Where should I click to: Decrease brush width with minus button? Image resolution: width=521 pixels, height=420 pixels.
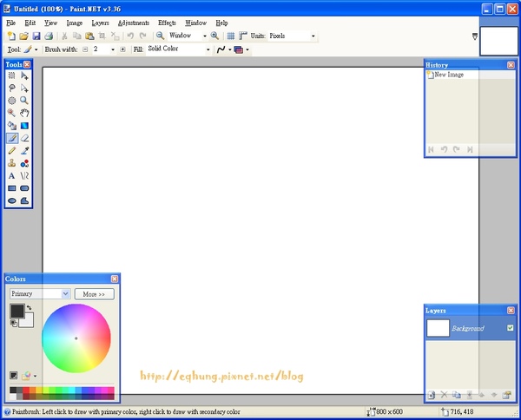tap(85, 49)
